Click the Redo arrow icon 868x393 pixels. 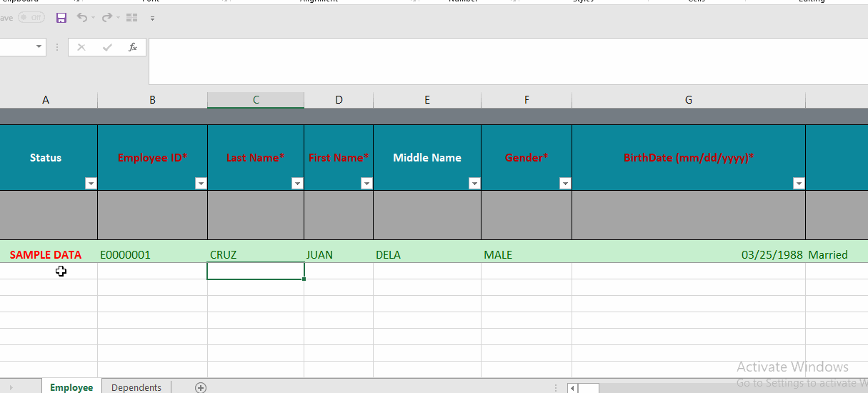(106, 18)
